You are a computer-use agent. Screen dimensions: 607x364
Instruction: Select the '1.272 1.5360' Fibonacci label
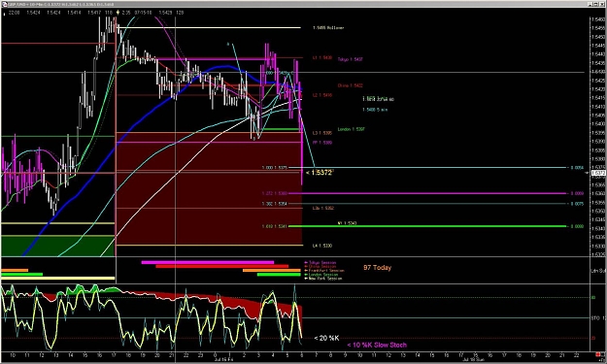tap(275, 193)
